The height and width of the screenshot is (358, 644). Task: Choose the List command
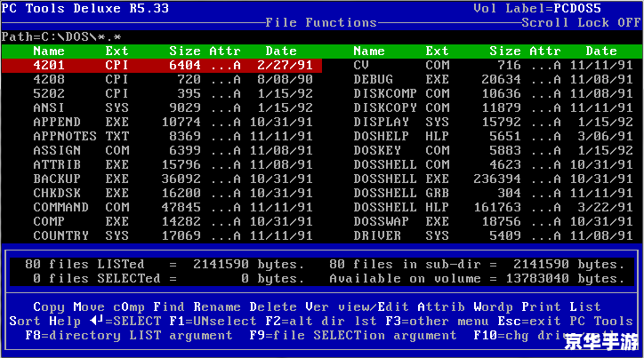585,307
